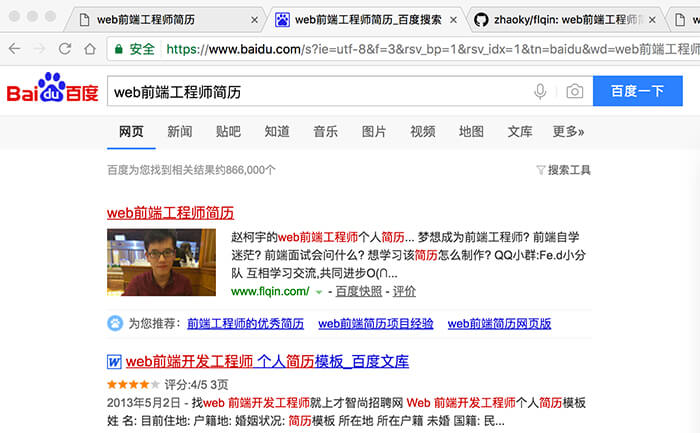700x433 pixels.
Task: Click the GitHub octocat tab icon
Action: coord(481,20)
